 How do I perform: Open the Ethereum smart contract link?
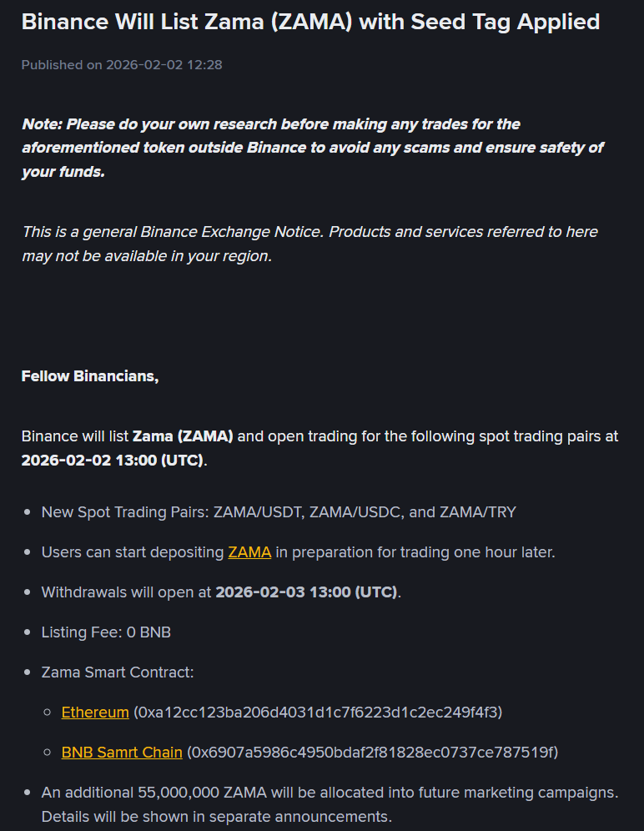pos(95,713)
